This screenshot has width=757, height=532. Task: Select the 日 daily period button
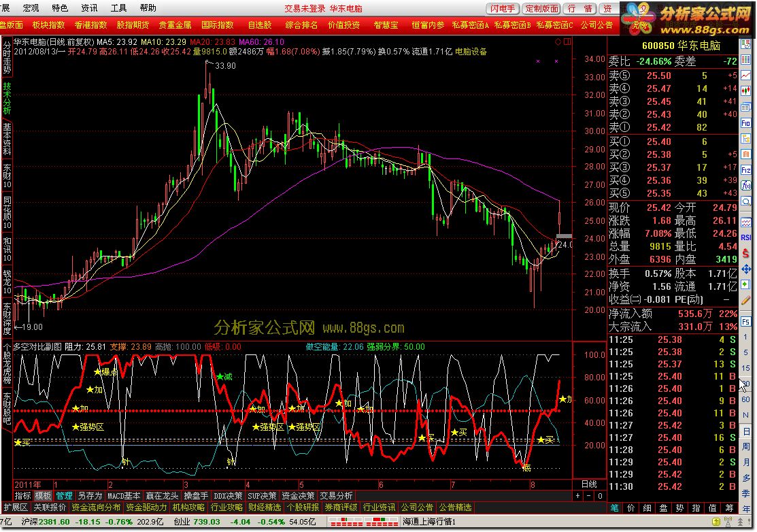coord(746,431)
